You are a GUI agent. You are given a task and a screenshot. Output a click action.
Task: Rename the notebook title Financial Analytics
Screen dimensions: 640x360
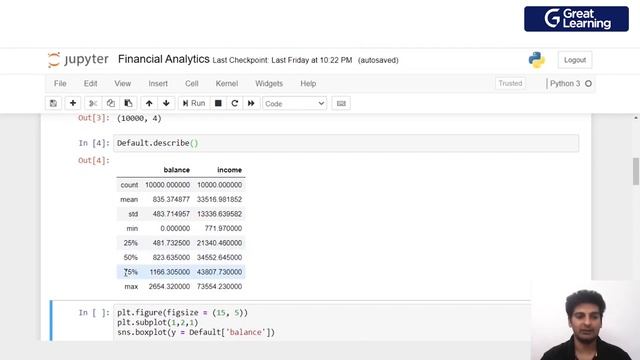pyautogui.click(x=164, y=59)
